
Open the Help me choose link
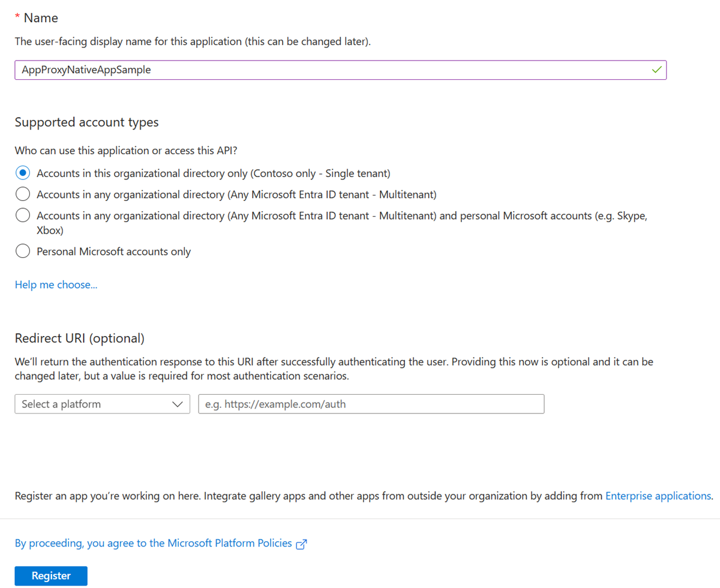click(x=56, y=284)
